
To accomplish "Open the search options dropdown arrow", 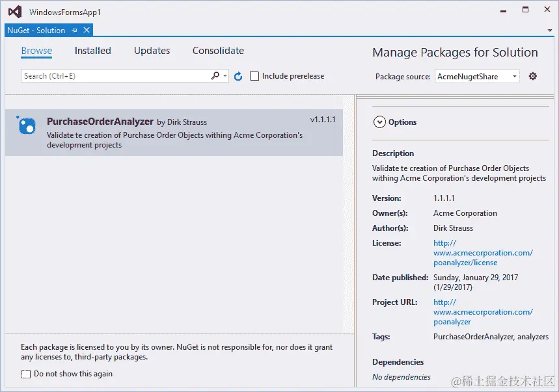I will (225, 75).
